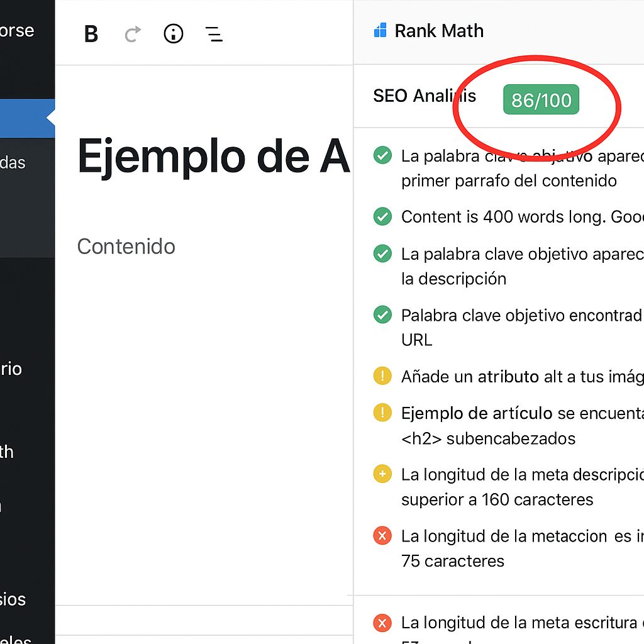Click the green check beside 'Content is 400 words long'
The height and width of the screenshot is (644, 644).
tap(382, 216)
